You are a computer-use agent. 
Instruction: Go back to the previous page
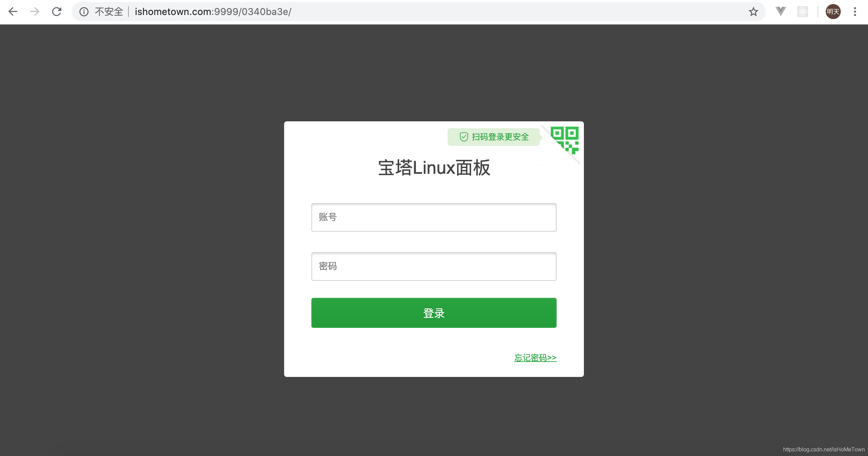(13, 12)
